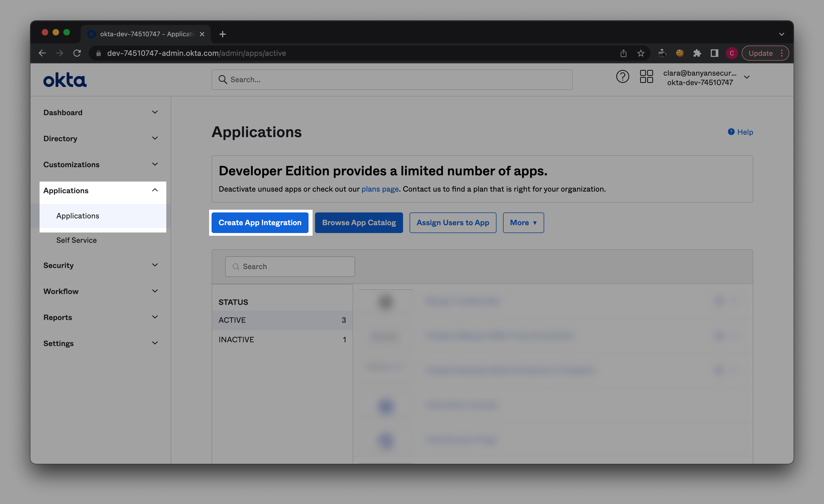The width and height of the screenshot is (824, 504).
Task: Open the browser extensions puzzle icon
Action: 697,53
